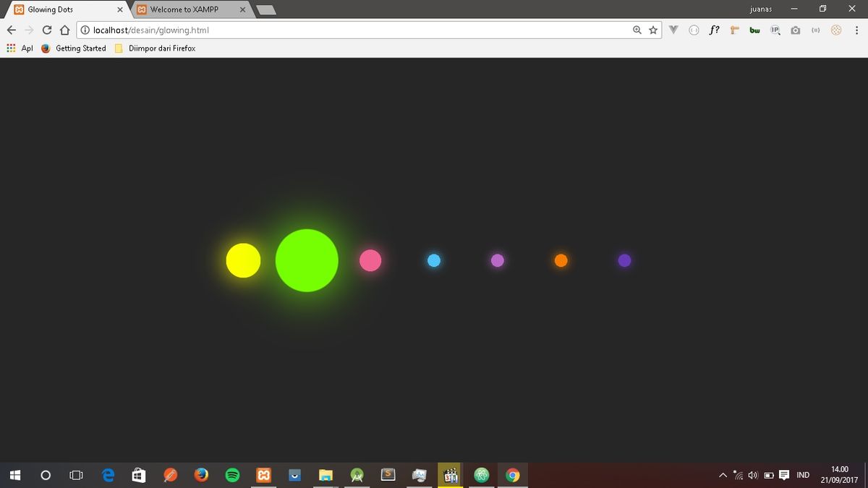Show hidden system tray icons
Image resolution: width=868 pixels, height=488 pixels.
723,475
